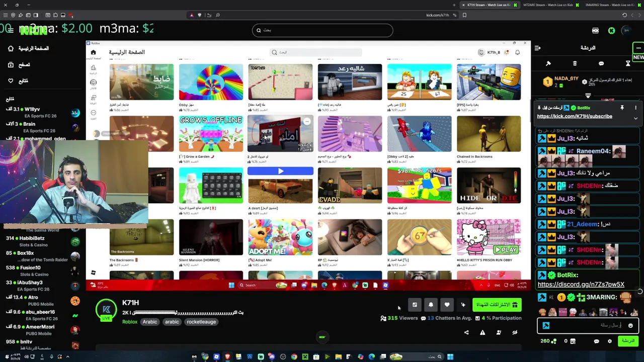644x362 pixels.
Task: Click the user question-mark icon under stream
Action: coord(499,332)
